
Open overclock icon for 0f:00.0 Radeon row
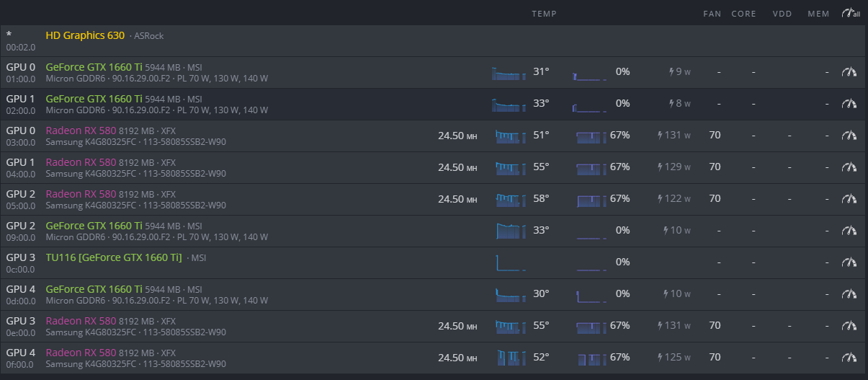click(850, 357)
